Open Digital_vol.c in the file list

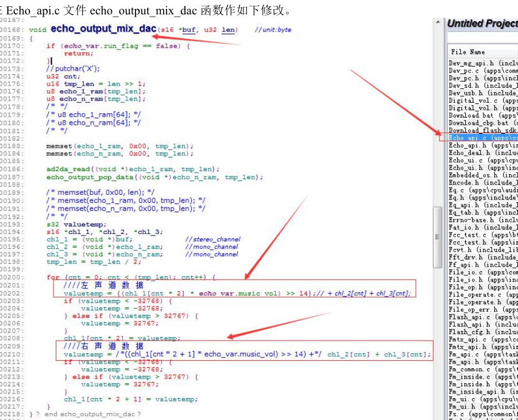483,101
